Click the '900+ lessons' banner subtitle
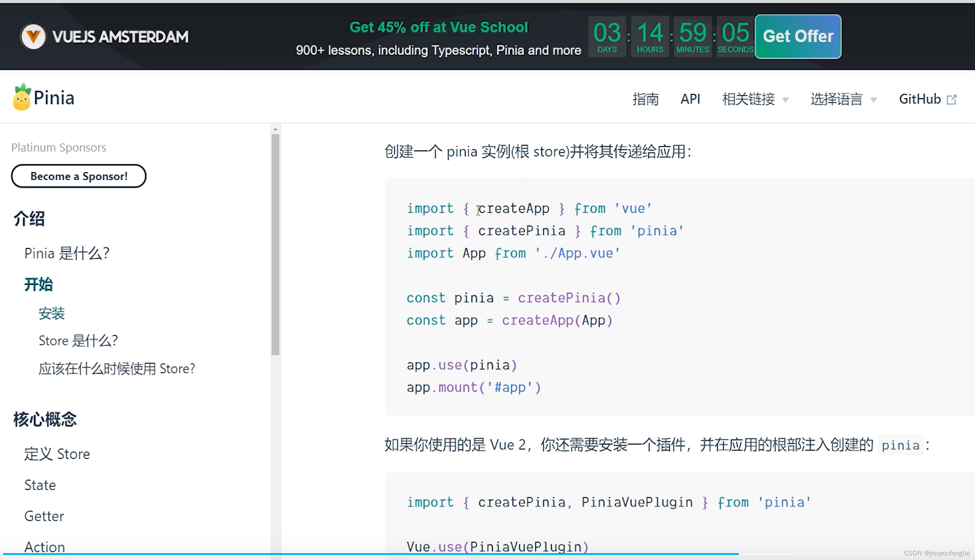 (438, 50)
